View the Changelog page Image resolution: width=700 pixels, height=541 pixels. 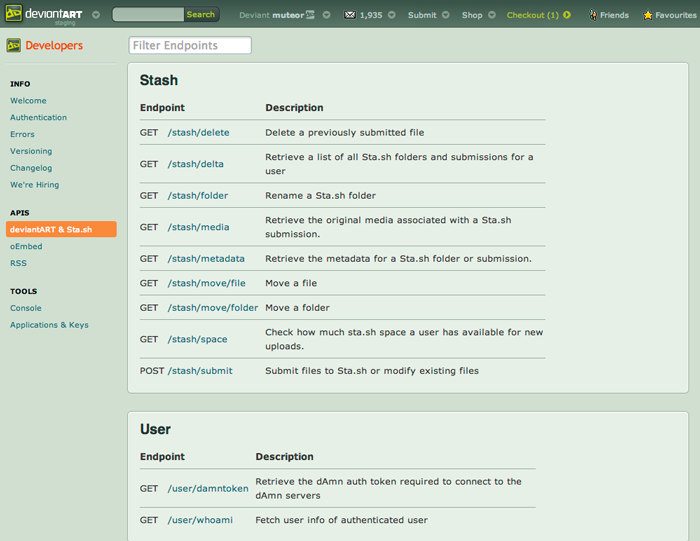tap(31, 168)
